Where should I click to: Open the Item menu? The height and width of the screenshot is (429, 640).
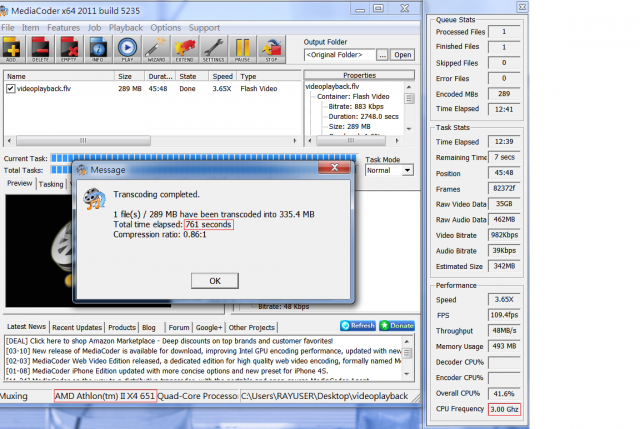pos(31,28)
